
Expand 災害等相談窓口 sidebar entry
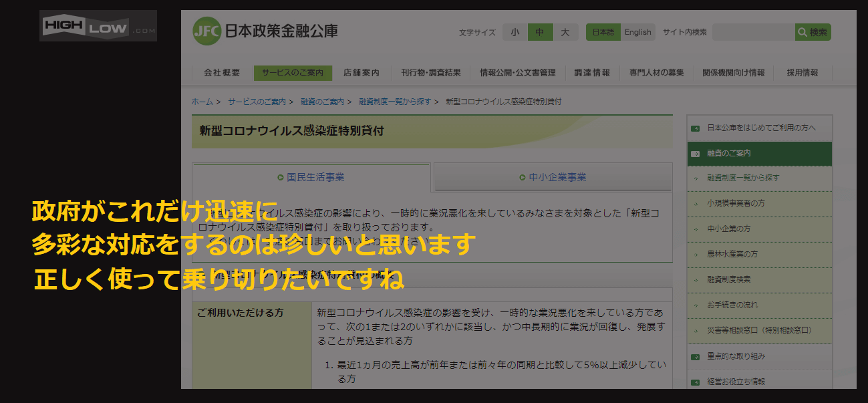[759, 330]
